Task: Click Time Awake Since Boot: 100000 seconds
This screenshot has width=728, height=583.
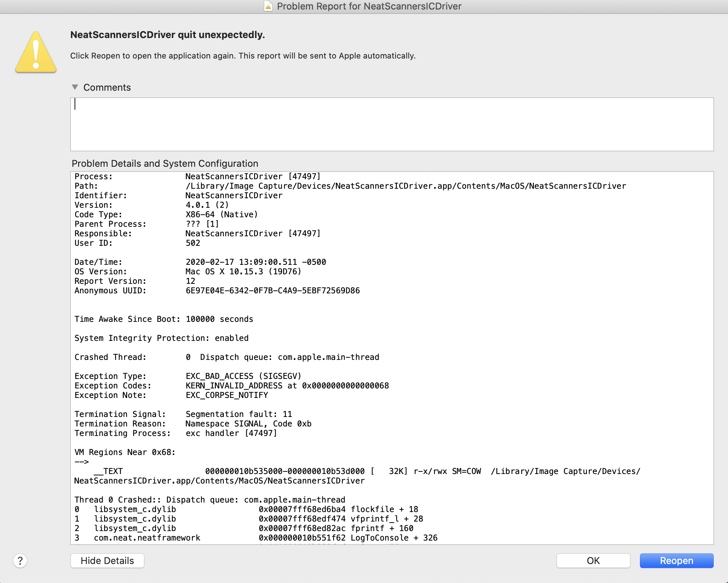Action: pyautogui.click(x=164, y=319)
